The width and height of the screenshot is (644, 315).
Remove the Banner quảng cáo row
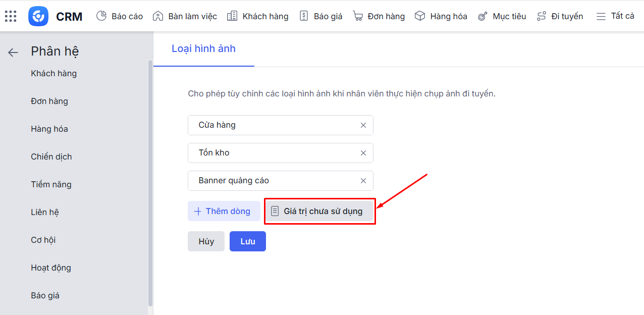coord(363,181)
